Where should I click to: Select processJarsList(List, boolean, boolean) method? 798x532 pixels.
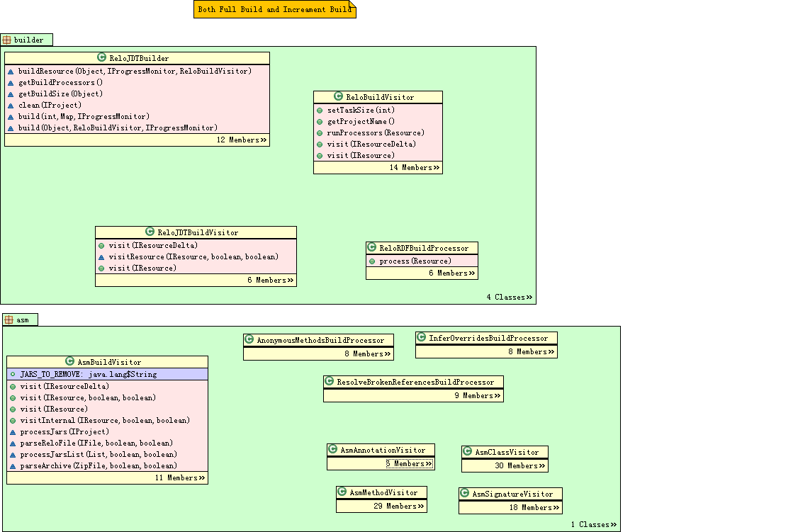click(x=99, y=455)
